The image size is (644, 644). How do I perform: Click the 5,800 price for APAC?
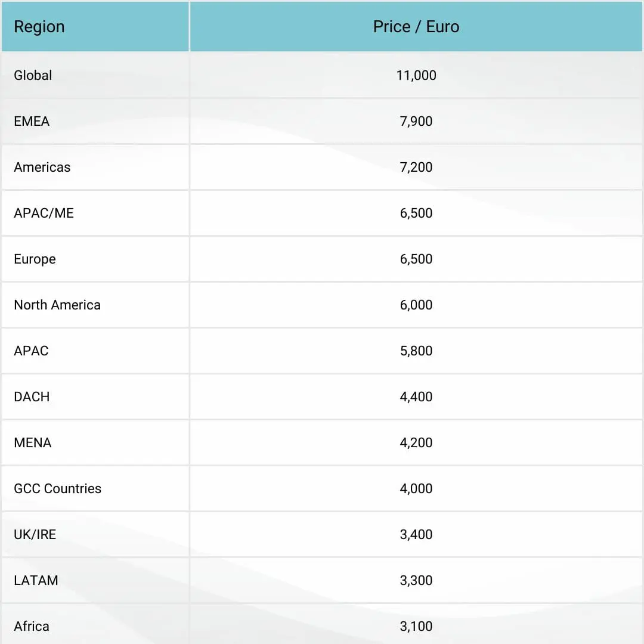tap(416, 351)
